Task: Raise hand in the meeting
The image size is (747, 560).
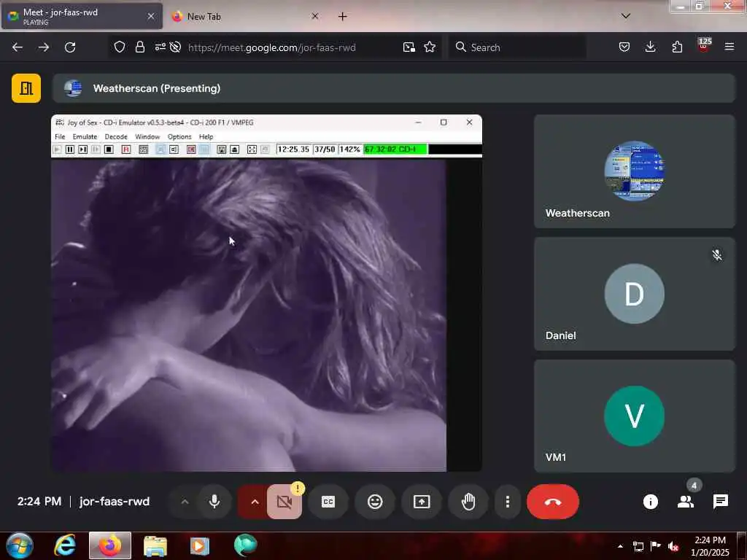Action: [468, 502]
